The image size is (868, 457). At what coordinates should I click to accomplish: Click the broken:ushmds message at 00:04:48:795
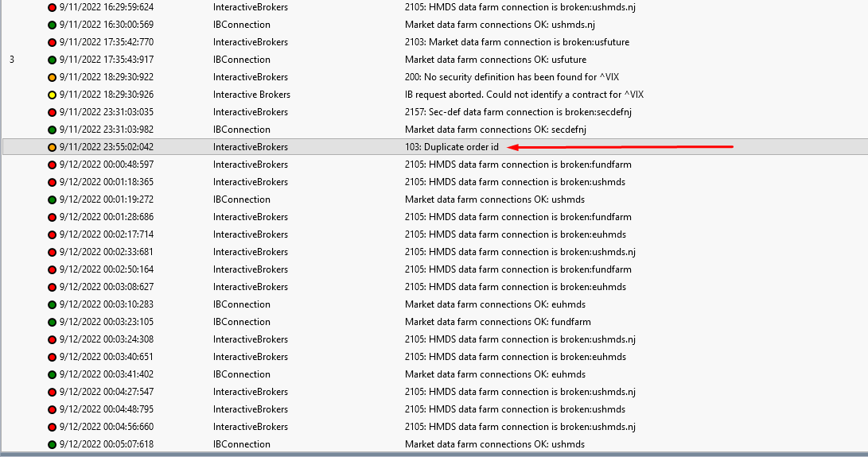515,409
